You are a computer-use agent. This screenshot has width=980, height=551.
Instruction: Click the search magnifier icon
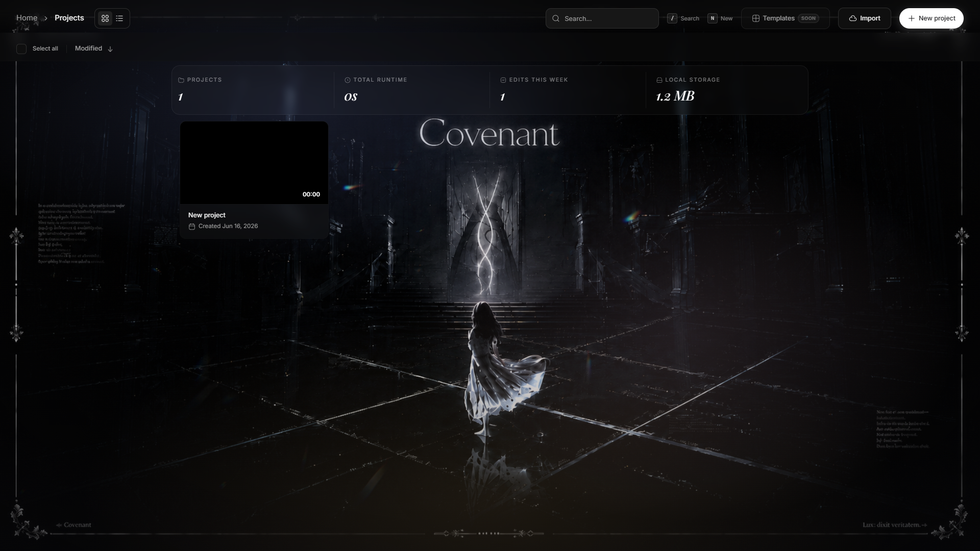coord(556,18)
